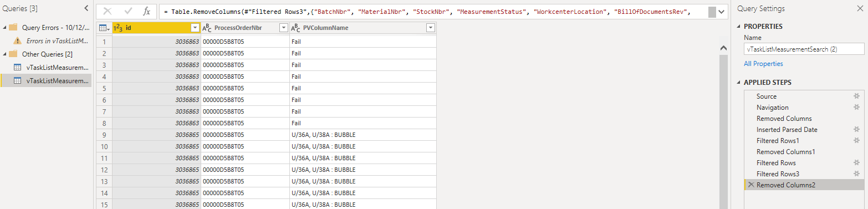
Task: Open settings gear for Source step
Action: click(x=856, y=96)
